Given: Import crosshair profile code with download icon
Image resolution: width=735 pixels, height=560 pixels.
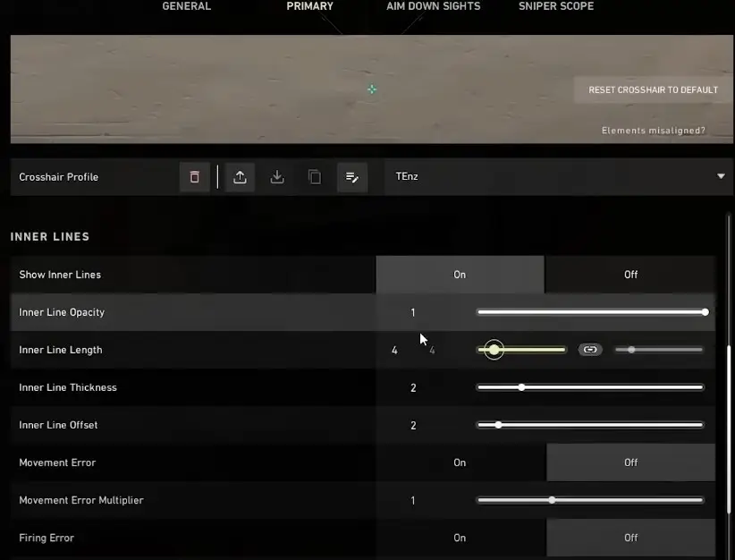Looking at the screenshot, I should pos(277,177).
